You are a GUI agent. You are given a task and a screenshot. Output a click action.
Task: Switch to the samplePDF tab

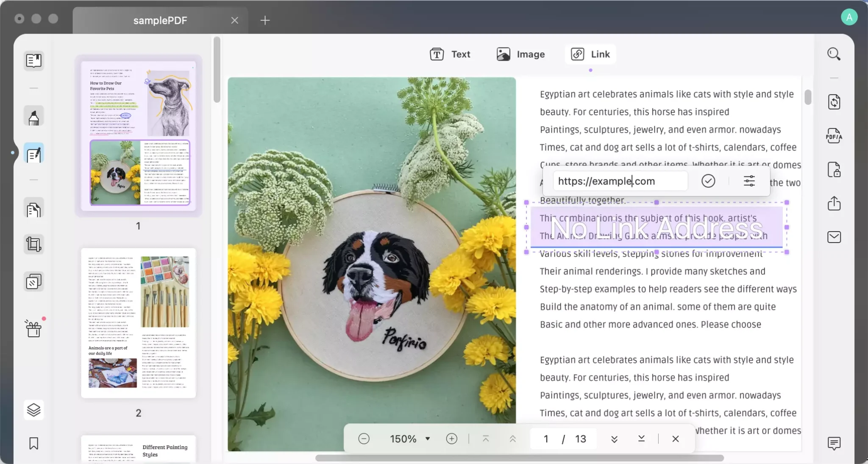tap(160, 20)
